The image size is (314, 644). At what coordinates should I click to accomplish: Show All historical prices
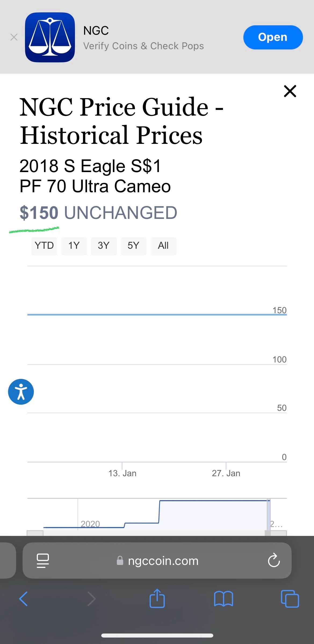click(163, 246)
